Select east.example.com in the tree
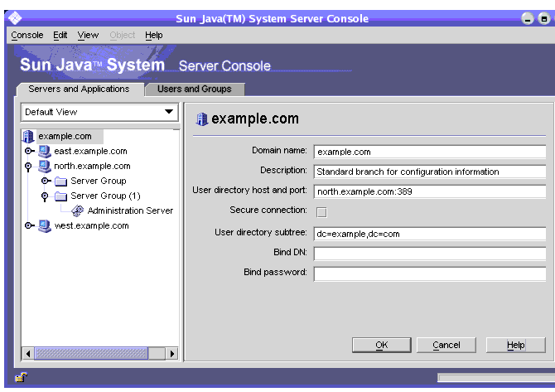This screenshot has height=392, width=555. coord(90,151)
